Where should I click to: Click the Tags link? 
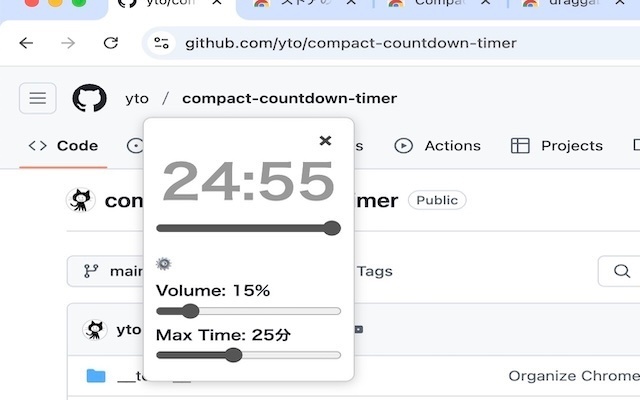[375, 271]
